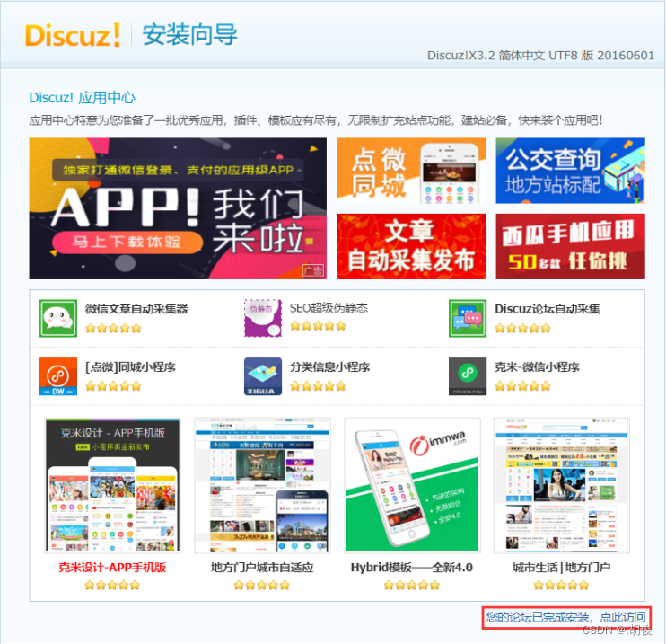
Task: Click star rating under 克米设计-APP手机版
Action: coord(112,586)
